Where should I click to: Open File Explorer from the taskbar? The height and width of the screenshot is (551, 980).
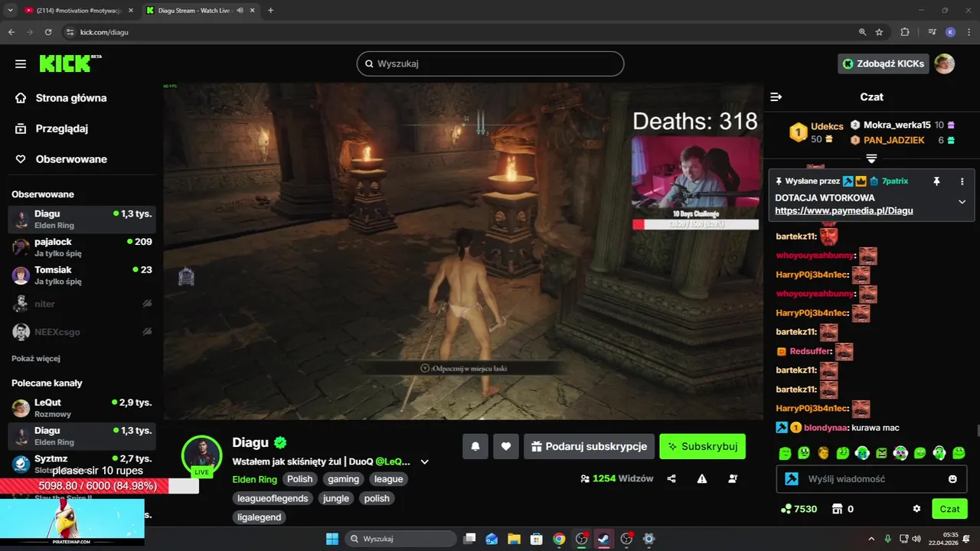514,539
